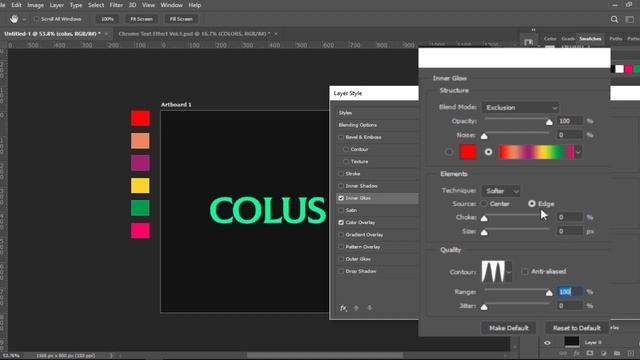640x360 pixels.
Task: Open the Filter menu
Action: [116, 5]
